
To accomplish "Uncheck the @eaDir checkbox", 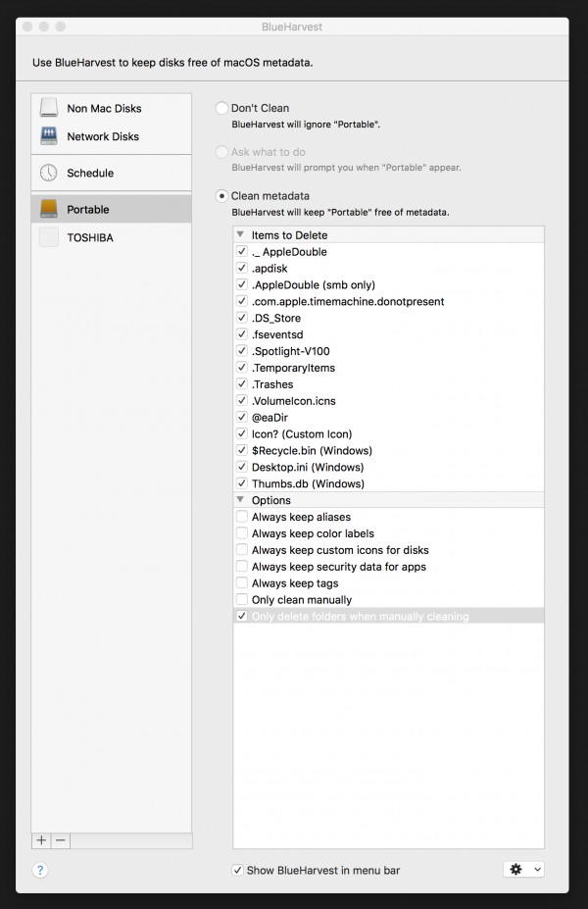I will tap(242, 417).
